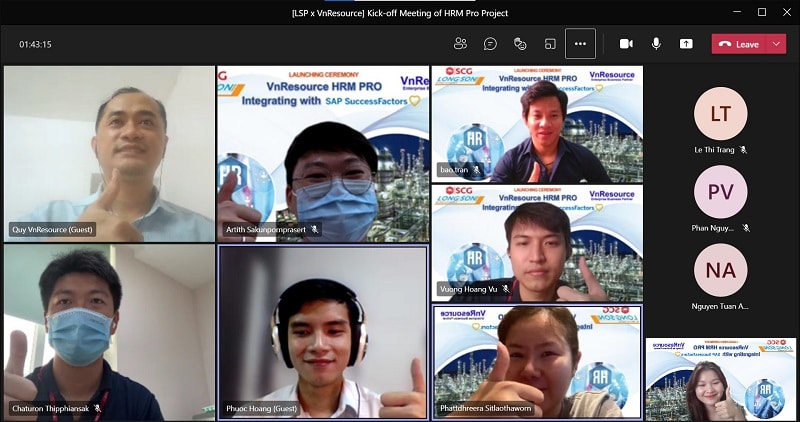Click the LT avatar of Le Thi Trang
800x422 pixels.
[x=720, y=114]
